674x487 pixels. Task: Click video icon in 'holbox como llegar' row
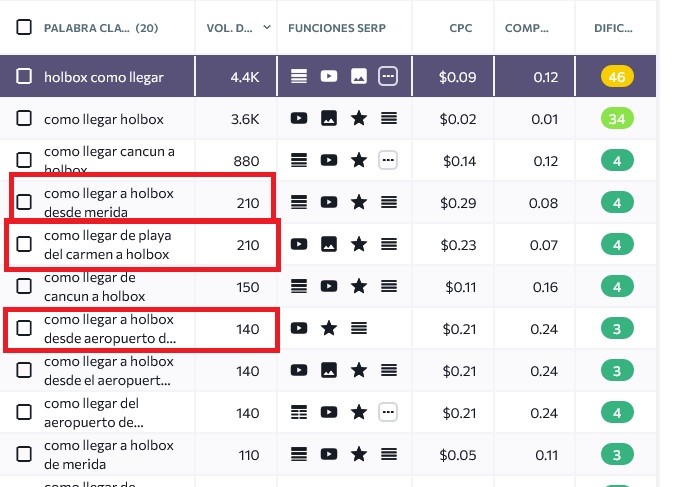click(x=328, y=76)
